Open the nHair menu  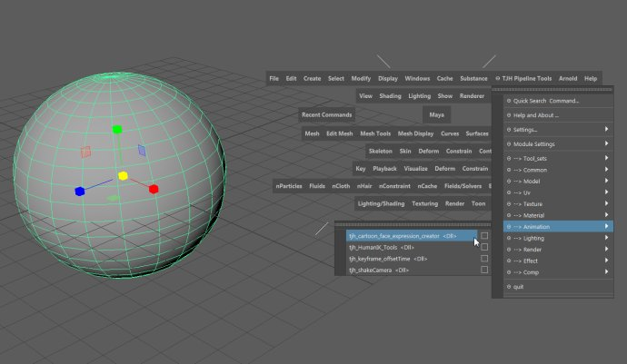pos(364,186)
